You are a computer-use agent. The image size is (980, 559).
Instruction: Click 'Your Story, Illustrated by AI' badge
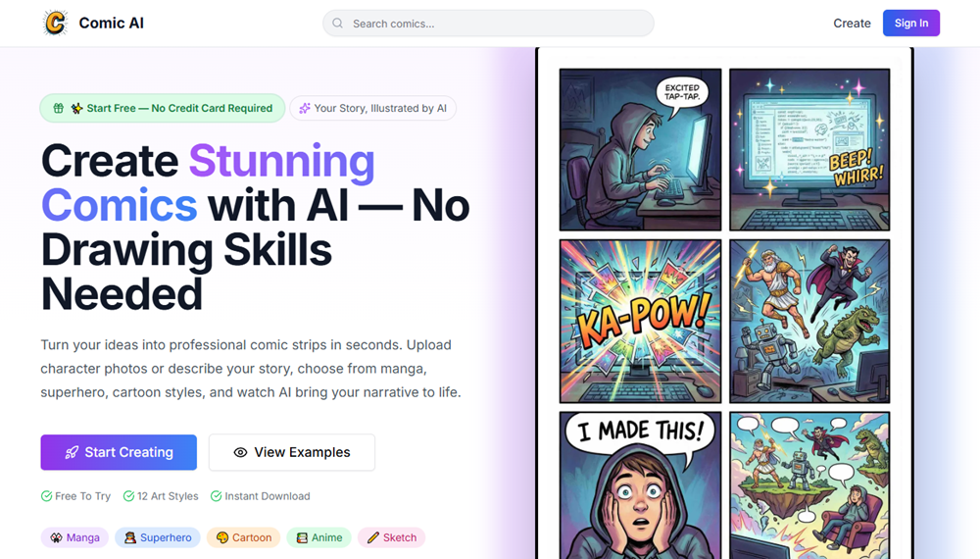(x=373, y=108)
